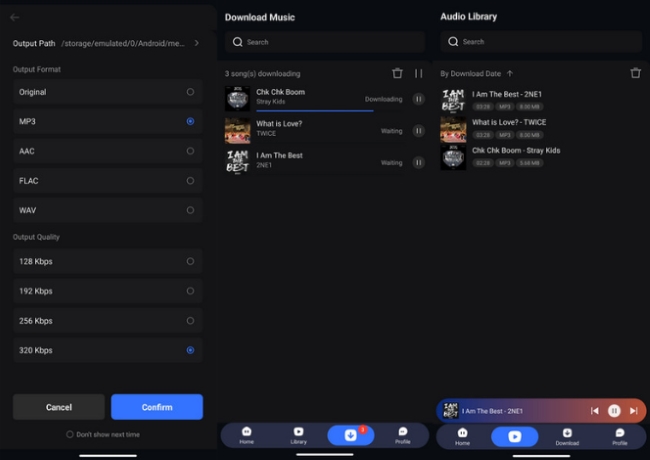Image resolution: width=650 pixels, height=460 pixels.
Task: Click the 3 song(s) downloading label
Action: pos(262,74)
